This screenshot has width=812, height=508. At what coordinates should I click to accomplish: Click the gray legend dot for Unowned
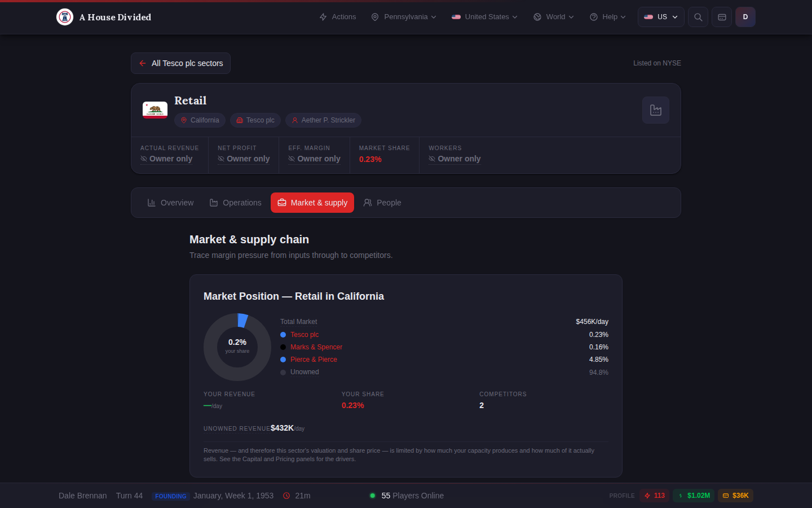(x=283, y=372)
